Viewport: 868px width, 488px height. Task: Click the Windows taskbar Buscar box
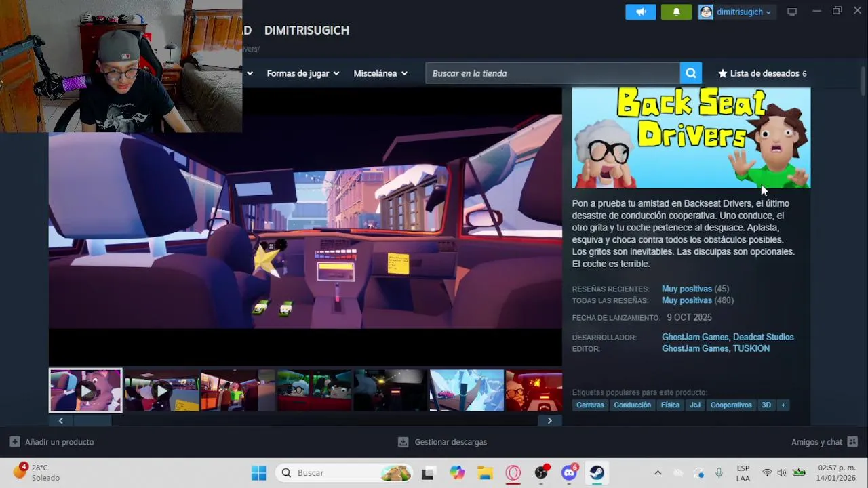[x=344, y=473]
